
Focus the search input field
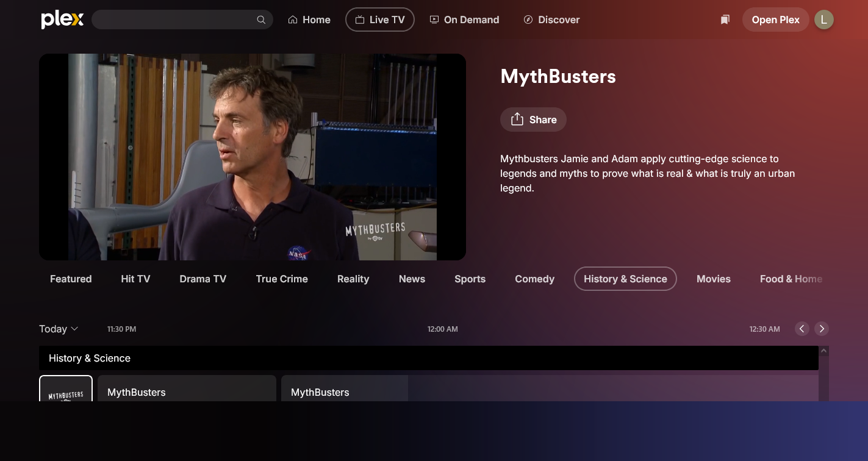pyautogui.click(x=182, y=20)
